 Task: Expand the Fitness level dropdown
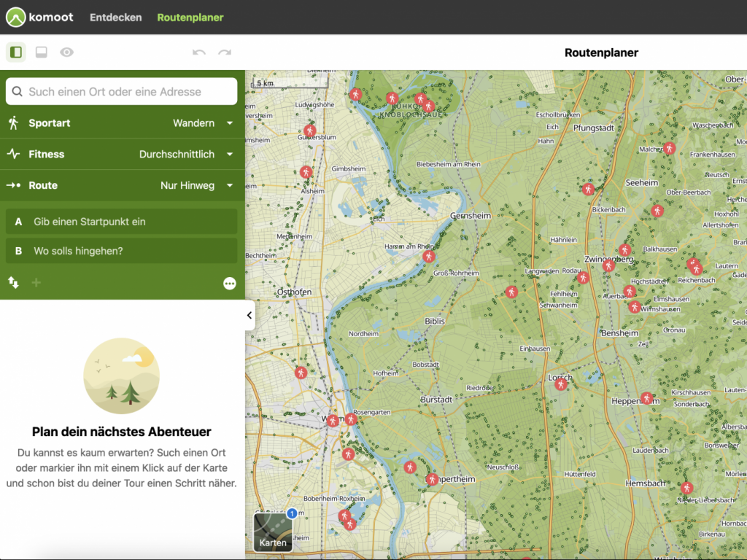[122, 155]
